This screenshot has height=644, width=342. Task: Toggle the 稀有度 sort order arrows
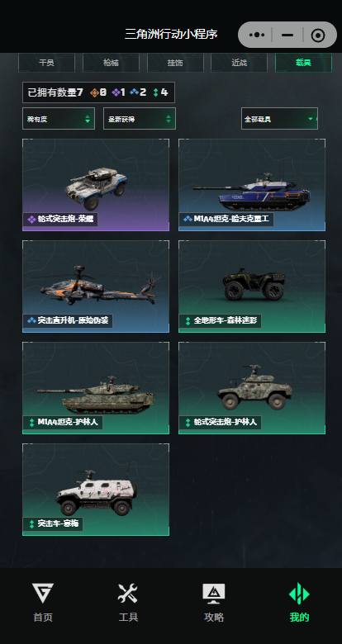(x=88, y=119)
